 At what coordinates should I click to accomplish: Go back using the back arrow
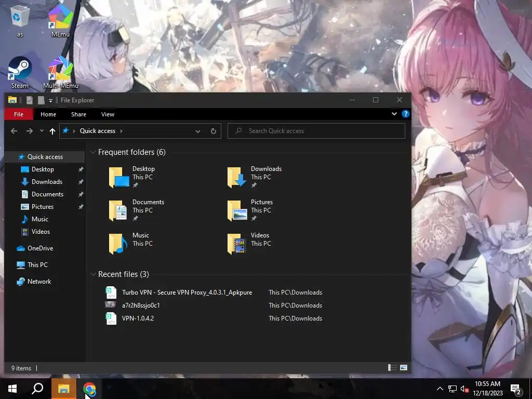(14, 131)
